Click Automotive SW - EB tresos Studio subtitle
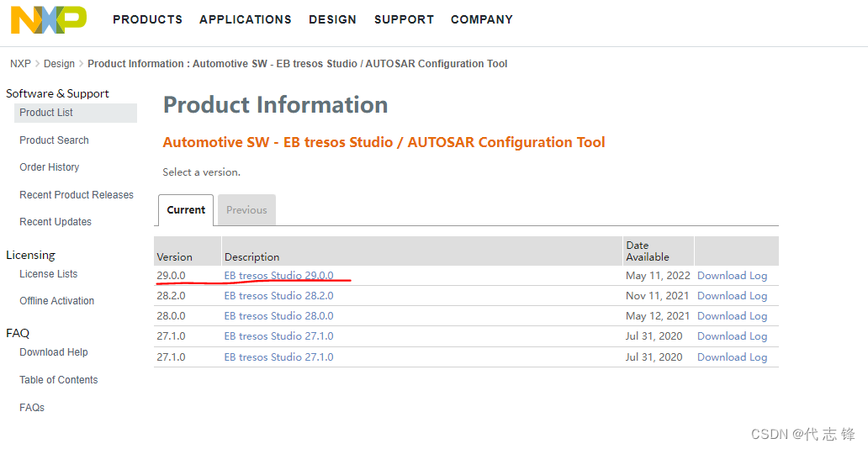 pos(384,142)
